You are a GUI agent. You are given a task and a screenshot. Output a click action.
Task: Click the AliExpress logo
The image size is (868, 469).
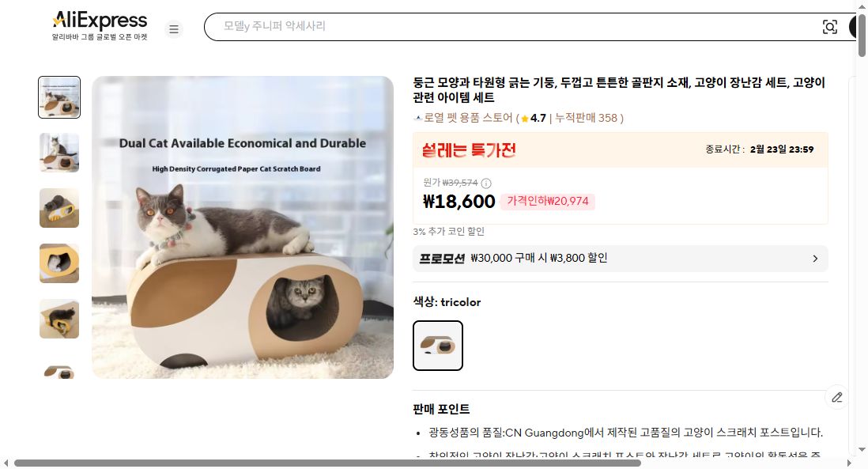click(x=99, y=20)
